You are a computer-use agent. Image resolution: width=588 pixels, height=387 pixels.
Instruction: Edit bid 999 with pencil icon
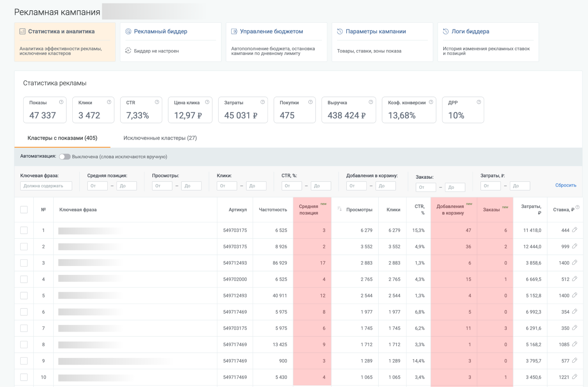[x=575, y=246]
